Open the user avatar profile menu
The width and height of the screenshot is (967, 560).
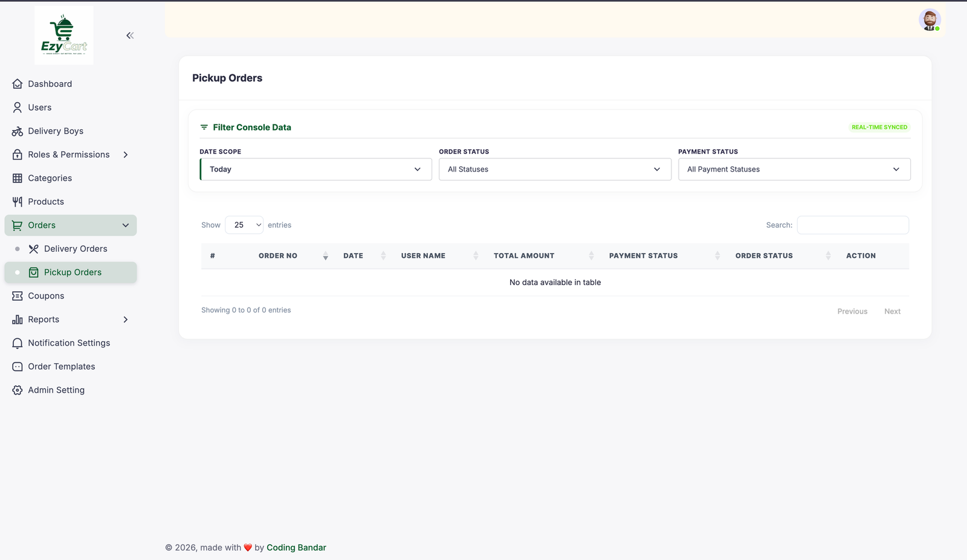[x=930, y=20]
